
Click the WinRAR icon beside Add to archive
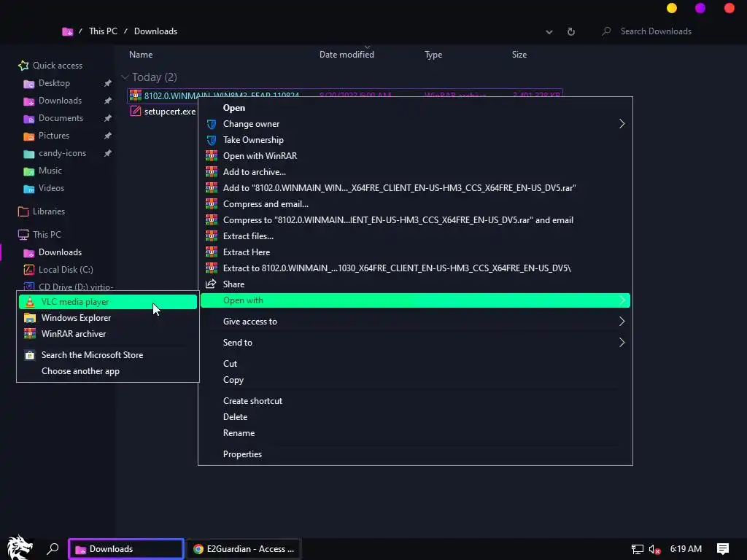(x=212, y=172)
